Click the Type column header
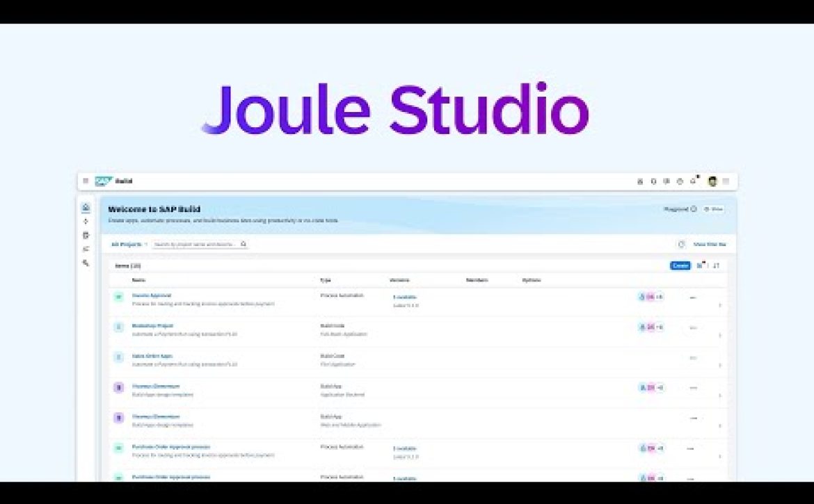Viewport: 814px width, 504px height. point(325,280)
